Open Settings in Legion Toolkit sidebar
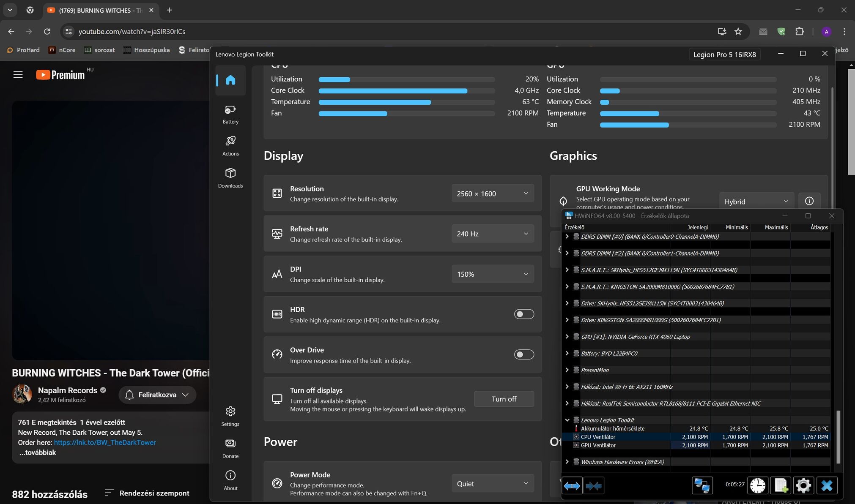The height and width of the screenshot is (504, 855). [230, 417]
